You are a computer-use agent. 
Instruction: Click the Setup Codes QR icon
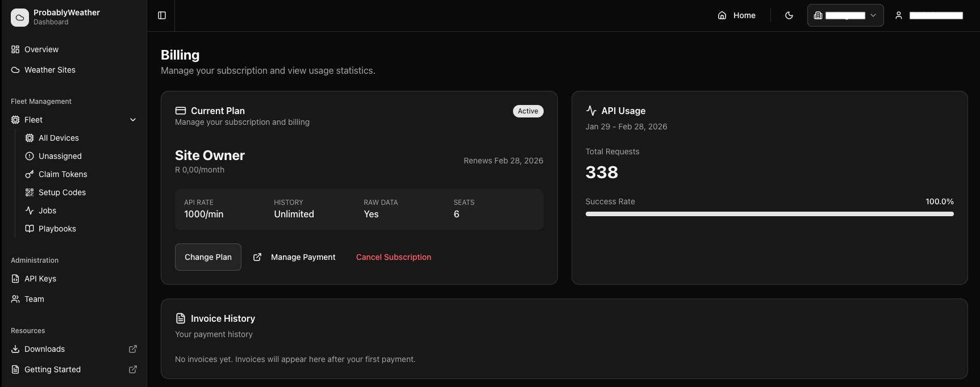pyautogui.click(x=30, y=192)
